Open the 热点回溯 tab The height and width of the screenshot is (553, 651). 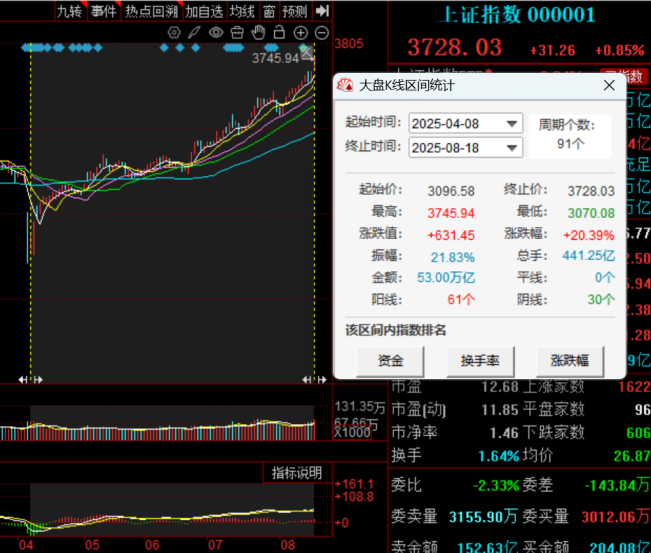tap(152, 12)
